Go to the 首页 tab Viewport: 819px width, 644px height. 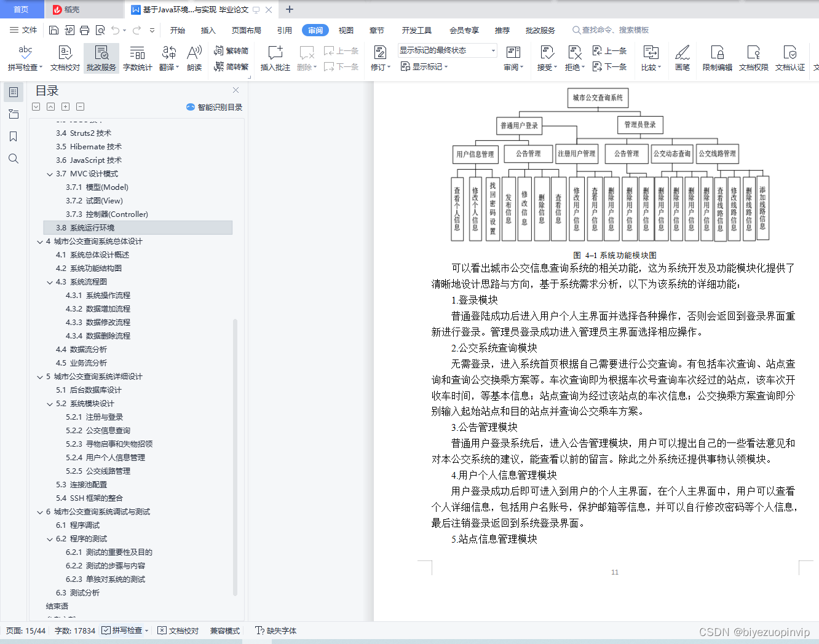22,9
